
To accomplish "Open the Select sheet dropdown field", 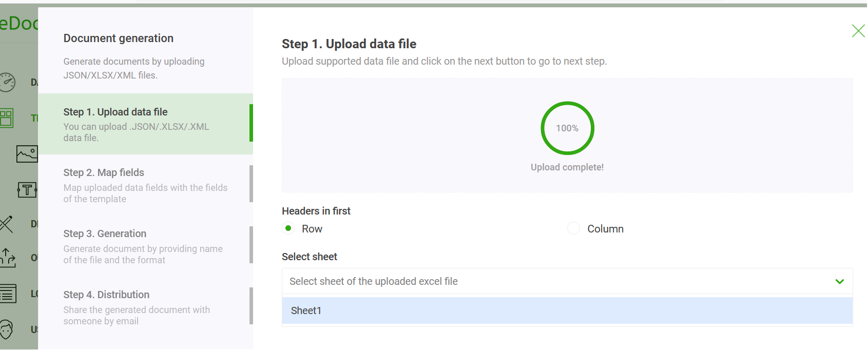I will click(x=560, y=281).
